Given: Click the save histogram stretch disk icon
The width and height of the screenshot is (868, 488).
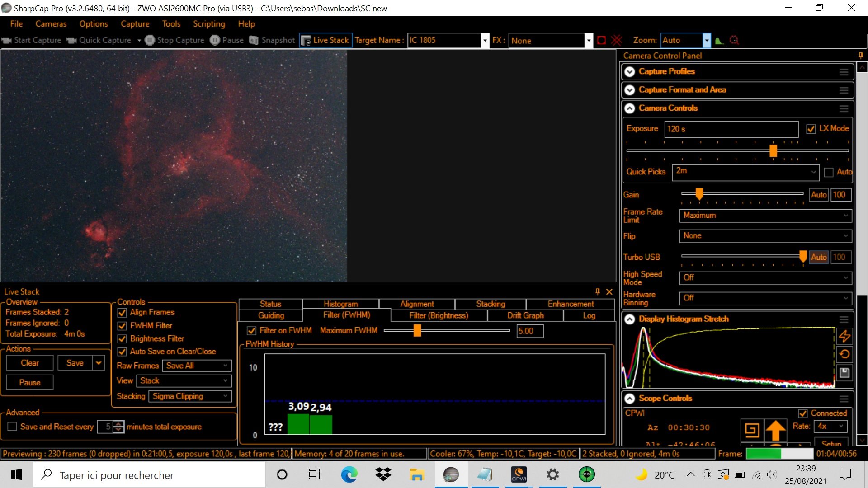Looking at the screenshot, I should coord(844,373).
